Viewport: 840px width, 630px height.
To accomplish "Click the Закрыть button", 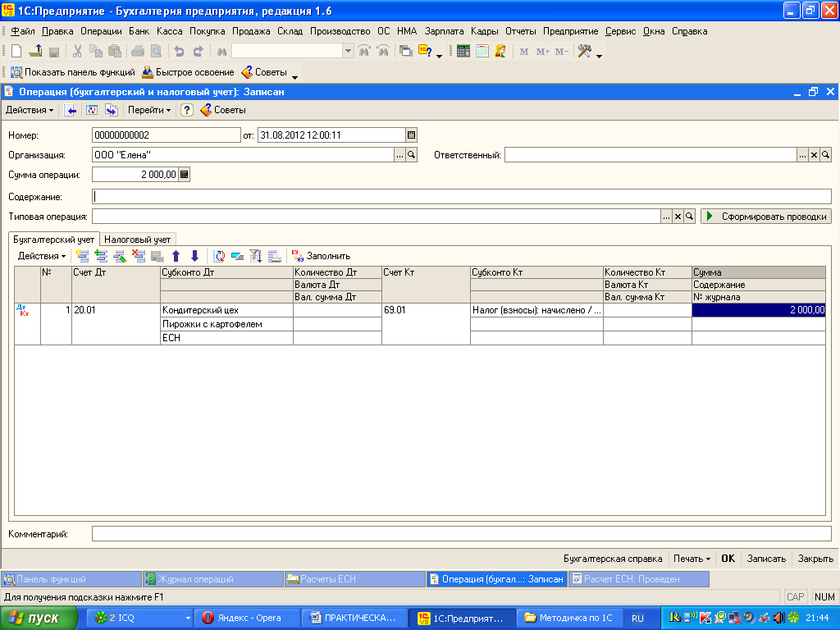I will click(815, 559).
